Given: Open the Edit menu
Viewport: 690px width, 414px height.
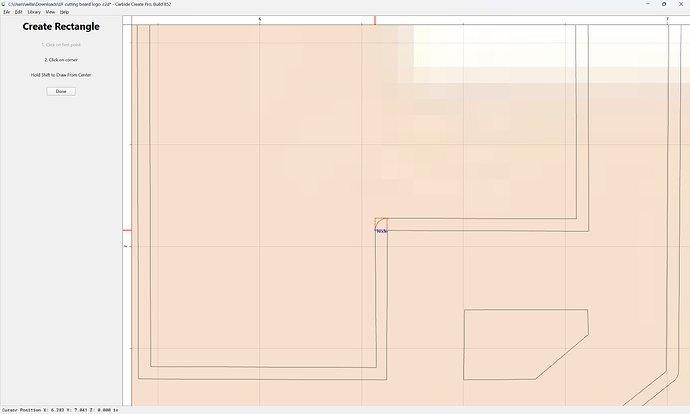Looking at the screenshot, I should (x=18, y=12).
